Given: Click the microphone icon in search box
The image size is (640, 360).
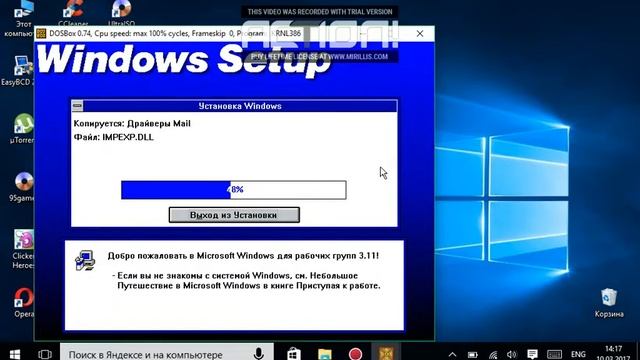Looking at the screenshot, I should click(258, 353).
